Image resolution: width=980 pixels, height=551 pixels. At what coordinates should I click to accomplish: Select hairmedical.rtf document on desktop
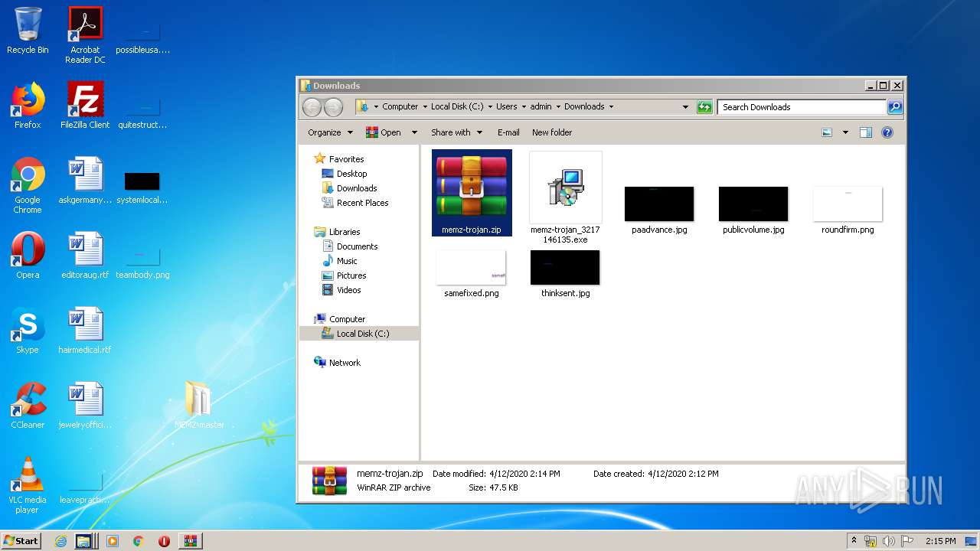coord(85,331)
